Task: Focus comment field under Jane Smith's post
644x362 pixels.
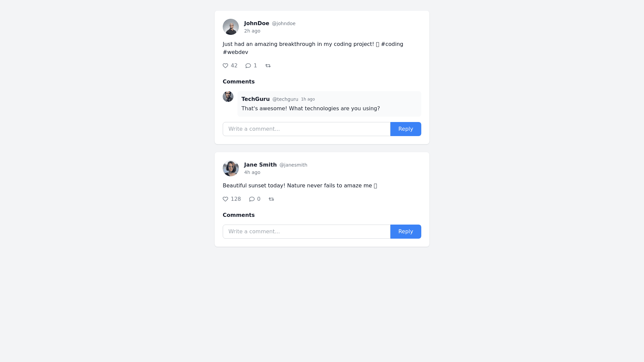Action: pyautogui.click(x=306, y=232)
